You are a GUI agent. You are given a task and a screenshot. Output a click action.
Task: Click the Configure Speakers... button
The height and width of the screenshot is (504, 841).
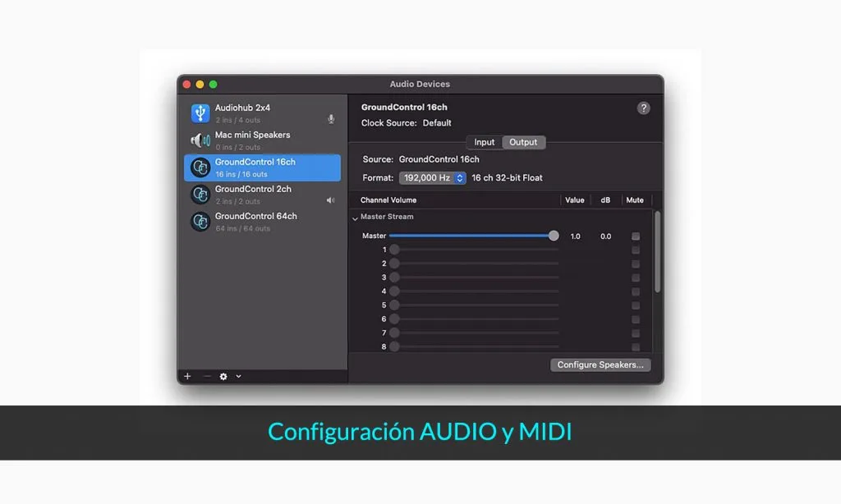click(x=600, y=364)
